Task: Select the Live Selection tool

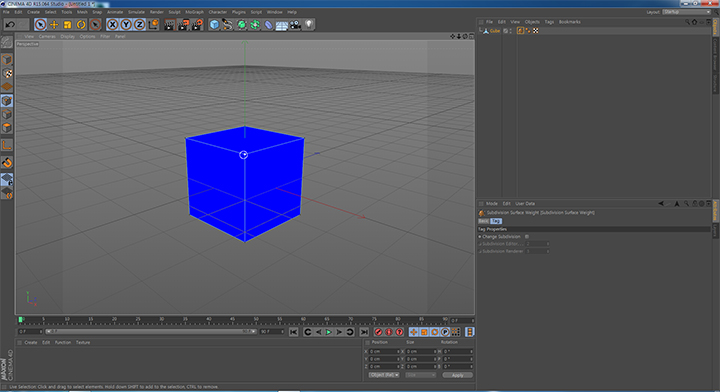Action: (x=40, y=24)
